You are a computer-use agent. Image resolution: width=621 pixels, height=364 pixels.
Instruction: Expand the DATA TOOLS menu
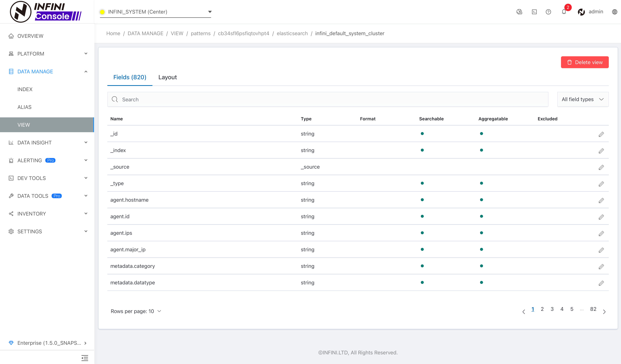47,196
